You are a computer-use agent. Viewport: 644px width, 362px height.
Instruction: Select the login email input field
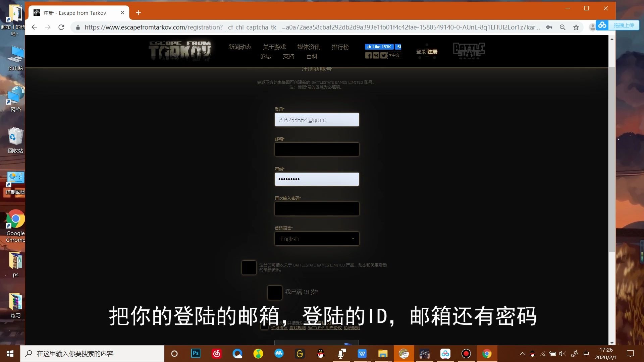click(317, 119)
